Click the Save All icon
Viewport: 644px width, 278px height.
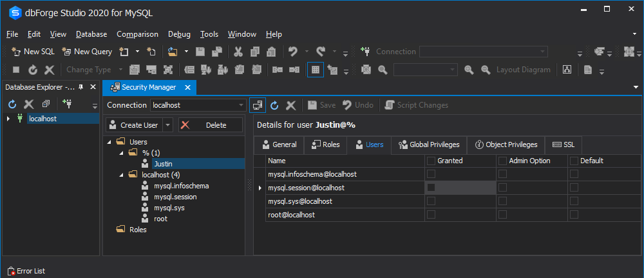click(216, 52)
